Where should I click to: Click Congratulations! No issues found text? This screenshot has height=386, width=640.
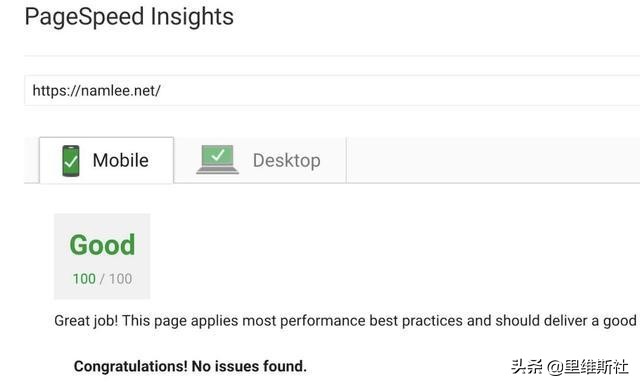click(190, 366)
